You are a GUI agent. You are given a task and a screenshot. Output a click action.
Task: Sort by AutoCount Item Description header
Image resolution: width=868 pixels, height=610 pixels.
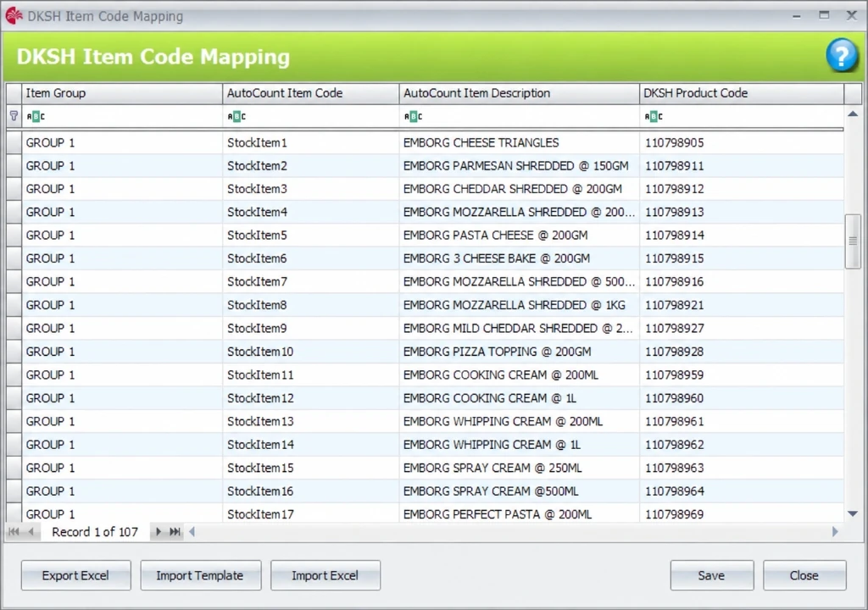[x=520, y=93]
